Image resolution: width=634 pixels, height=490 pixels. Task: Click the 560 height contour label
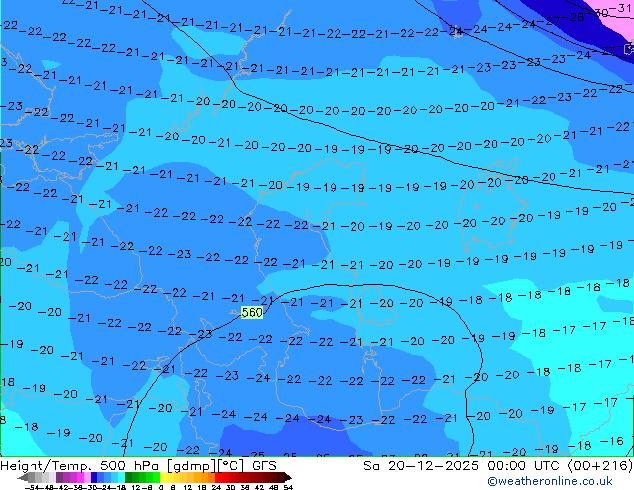point(252,312)
